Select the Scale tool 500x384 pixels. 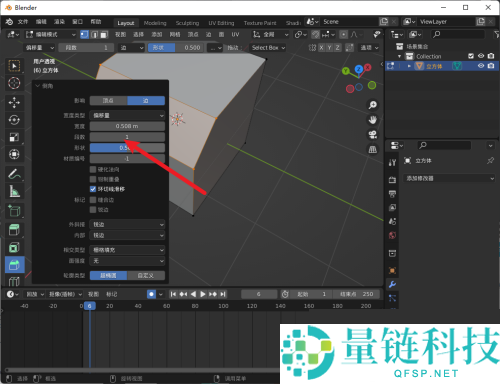pos(14,137)
